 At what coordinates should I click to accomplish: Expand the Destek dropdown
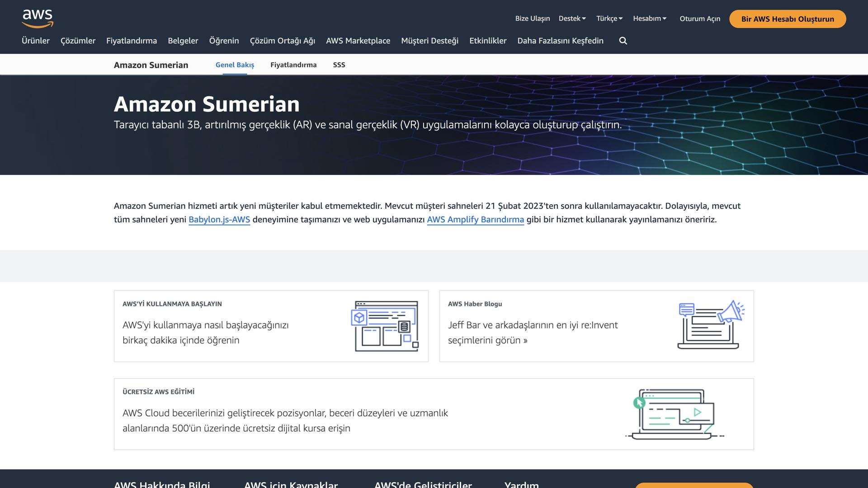pos(572,18)
